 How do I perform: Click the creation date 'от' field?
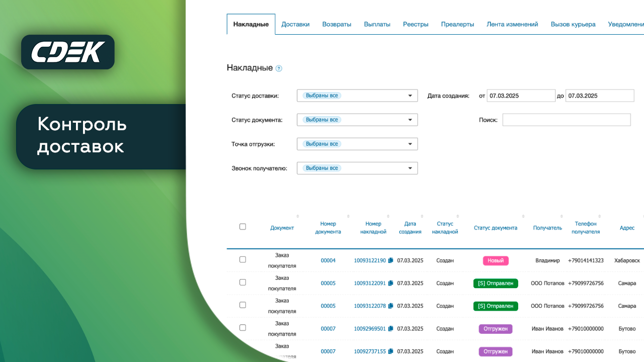pos(521,96)
